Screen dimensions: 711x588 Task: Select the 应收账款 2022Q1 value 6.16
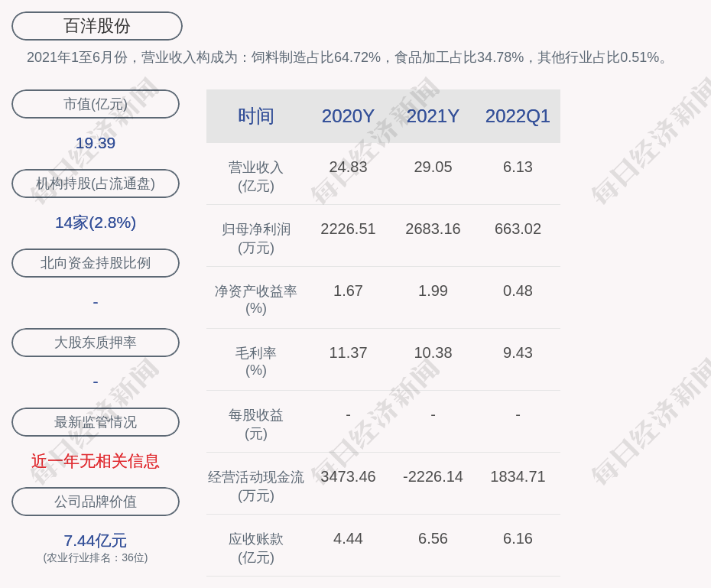coord(518,538)
